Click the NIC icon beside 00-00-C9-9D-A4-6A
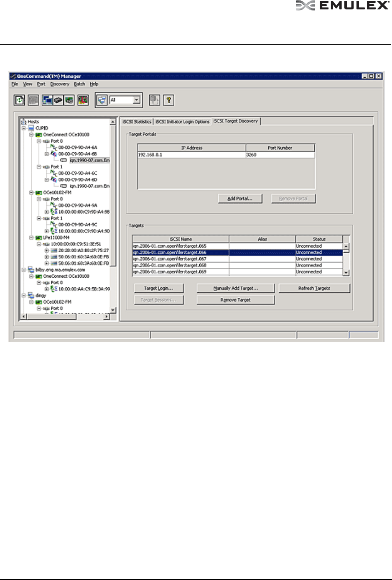 point(54,147)
